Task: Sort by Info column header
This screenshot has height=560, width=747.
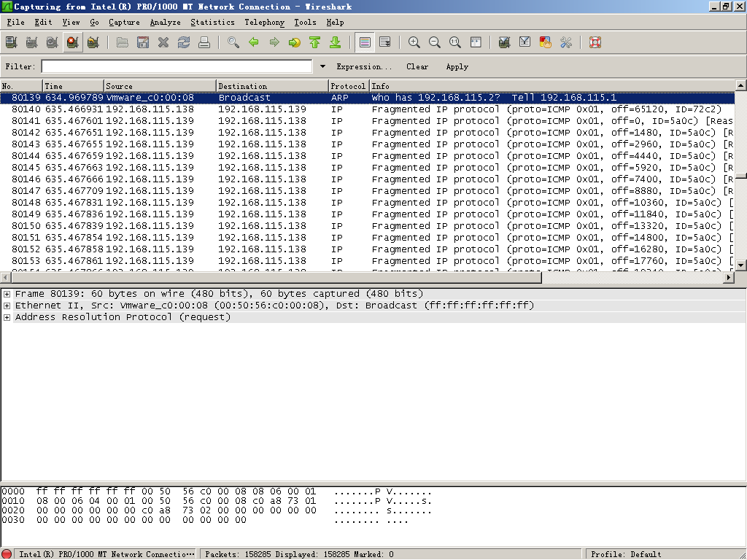Action: [552, 86]
